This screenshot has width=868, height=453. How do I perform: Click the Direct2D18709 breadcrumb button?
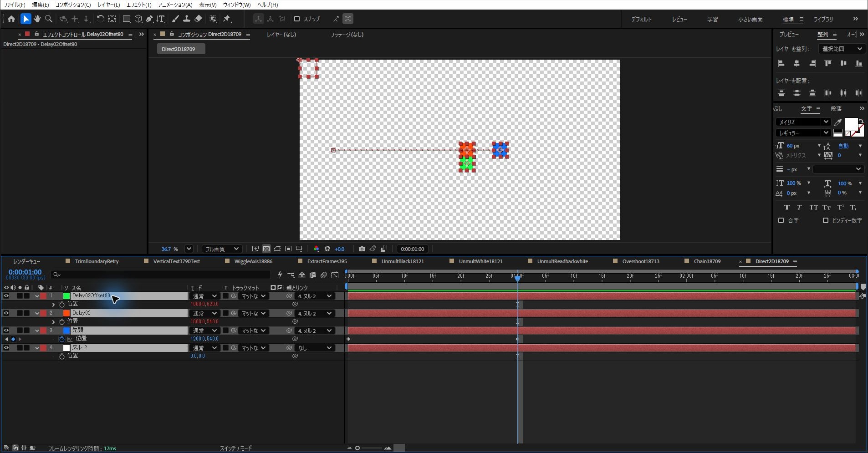181,49
